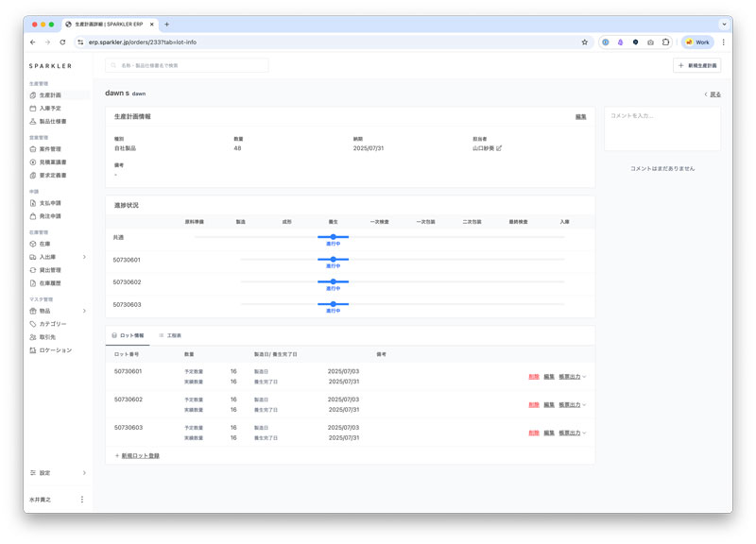Open 帳票出力 dropdown for lot 50730602

pyautogui.click(x=573, y=405)
